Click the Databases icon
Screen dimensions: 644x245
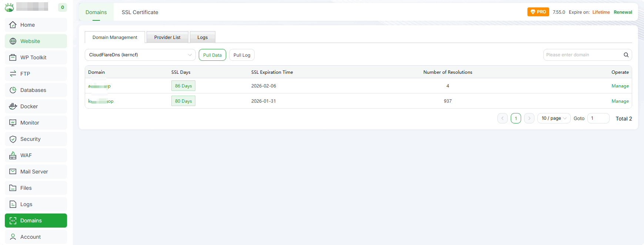click(13, 90)
